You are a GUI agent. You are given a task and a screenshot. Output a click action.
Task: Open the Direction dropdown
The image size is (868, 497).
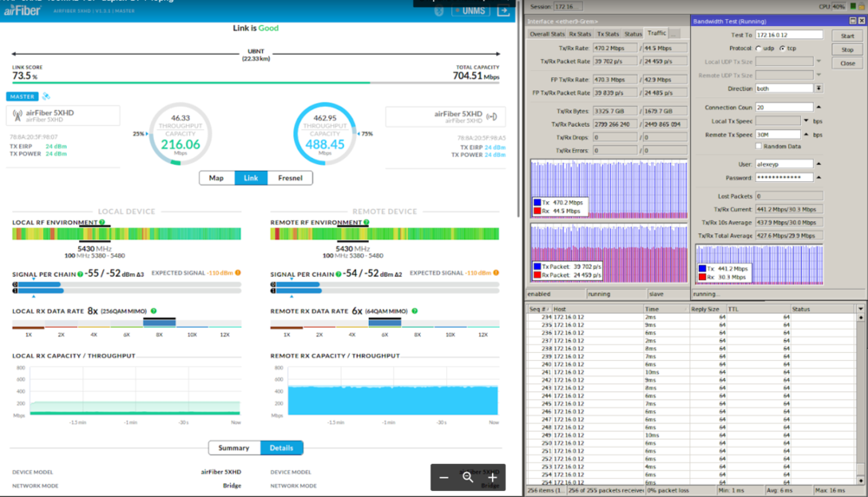tap(819, 88)
